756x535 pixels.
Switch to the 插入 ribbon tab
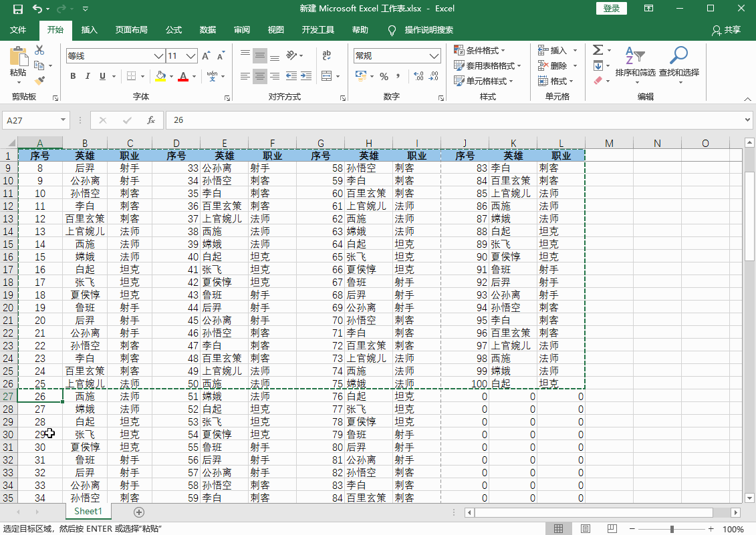(90, 30)
